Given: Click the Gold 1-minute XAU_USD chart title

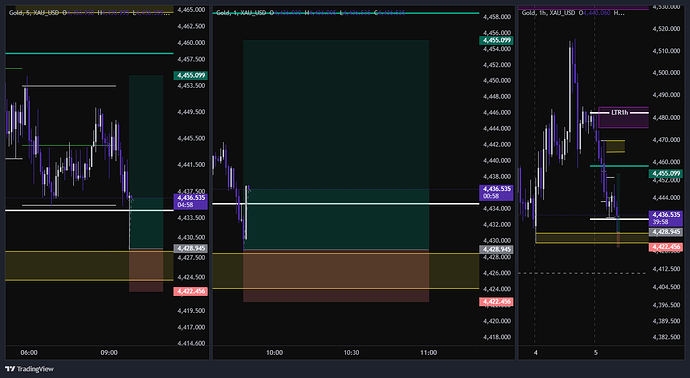Looking at the screenshot, I should [x=241, y=13].
